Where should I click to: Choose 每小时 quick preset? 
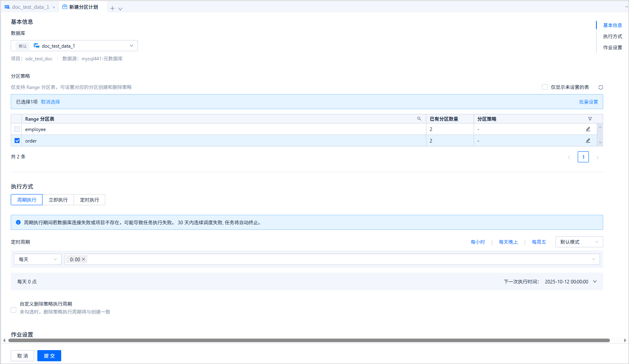pyautogui.click(x=478, y=242)
